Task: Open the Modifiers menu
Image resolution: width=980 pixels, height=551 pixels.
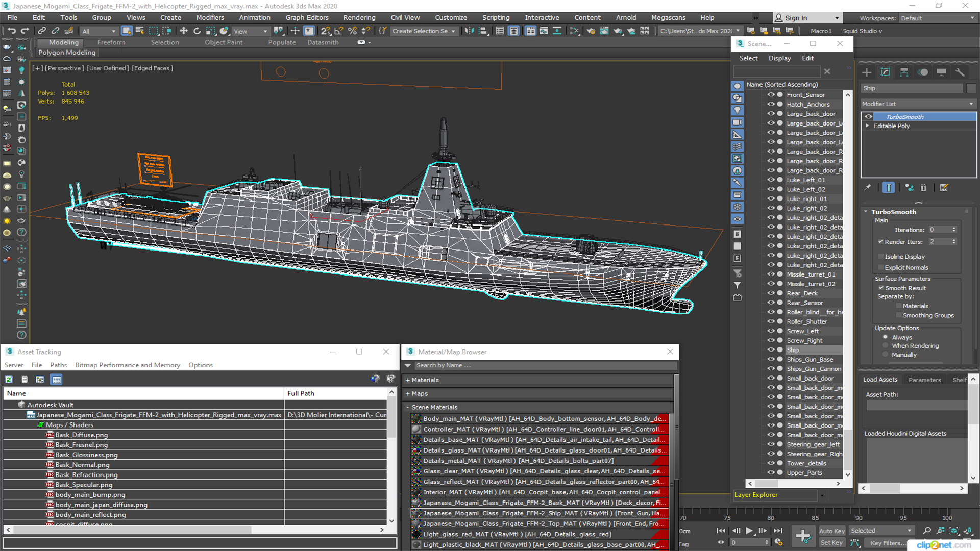Action: tap(210, 17)
